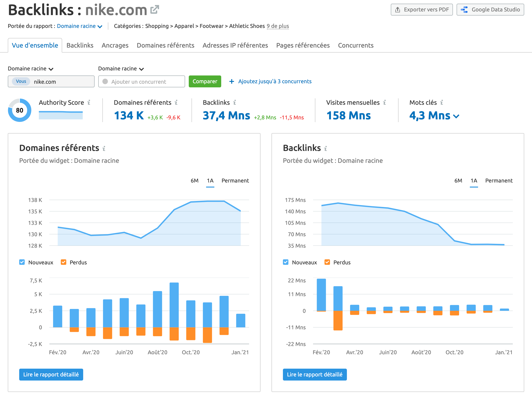The height and width of the screenshot is (397, 532).
Task: Open the Pages référencées tab
Action: click(x=303, y=45)
